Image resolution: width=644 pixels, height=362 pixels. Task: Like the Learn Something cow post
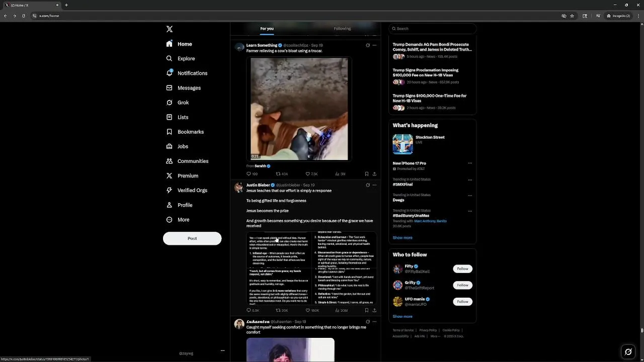click(312, 174)
